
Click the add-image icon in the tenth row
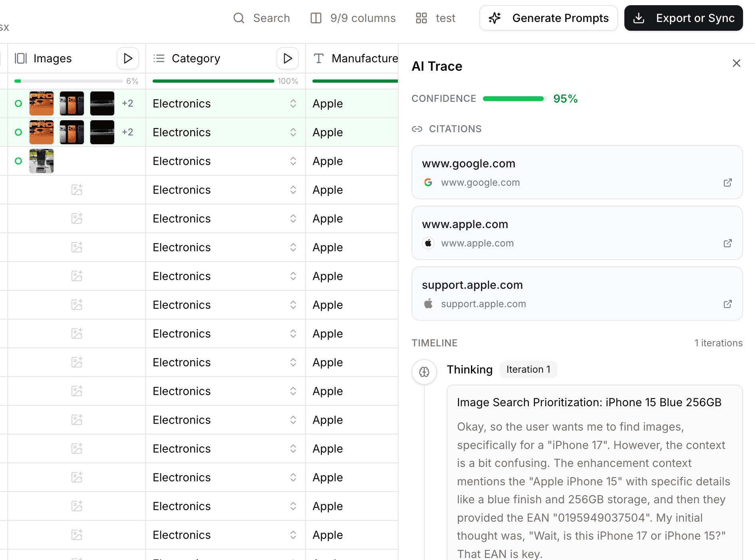[x=77, y=362]
